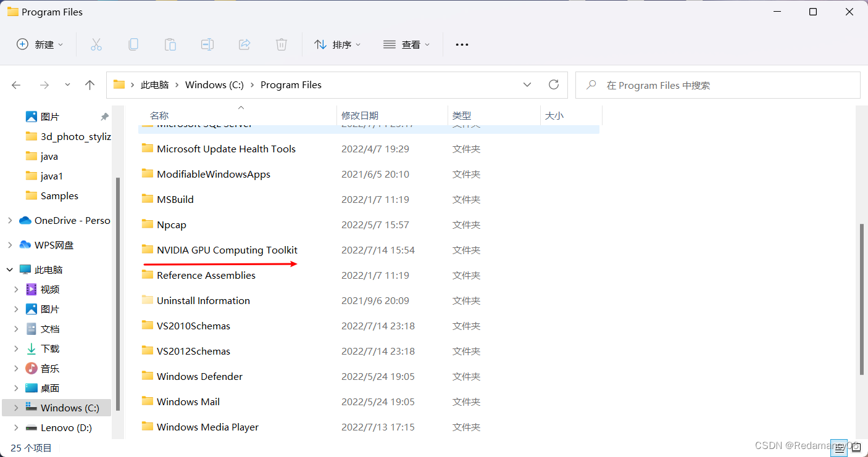Go back with the left arrow

click(16, 85)
